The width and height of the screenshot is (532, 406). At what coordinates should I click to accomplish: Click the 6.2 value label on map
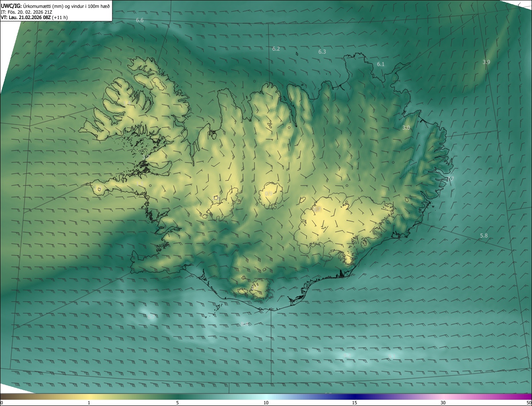276,49
